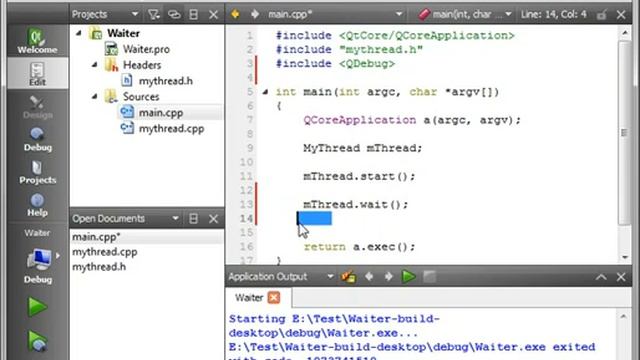Go to next item in Application Output
640x360 pixels.
(389, 277)
